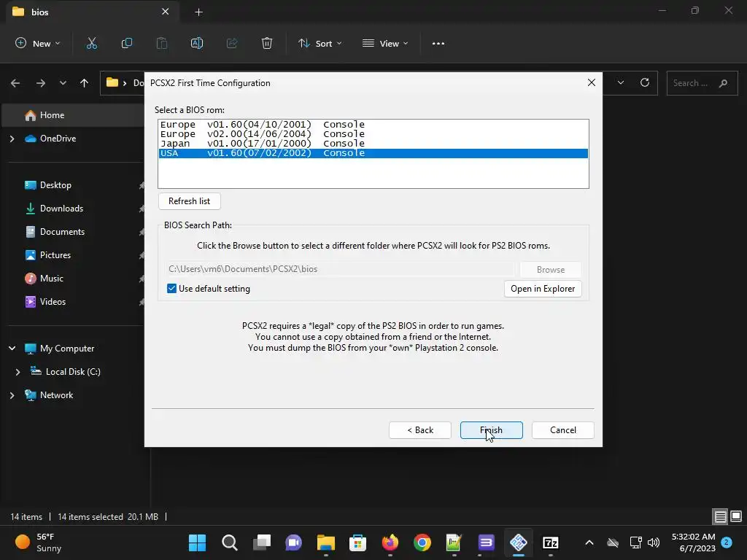Expand the Network tree node
The width and height of the screenshot is (747, 560).
tap(12, 395)
